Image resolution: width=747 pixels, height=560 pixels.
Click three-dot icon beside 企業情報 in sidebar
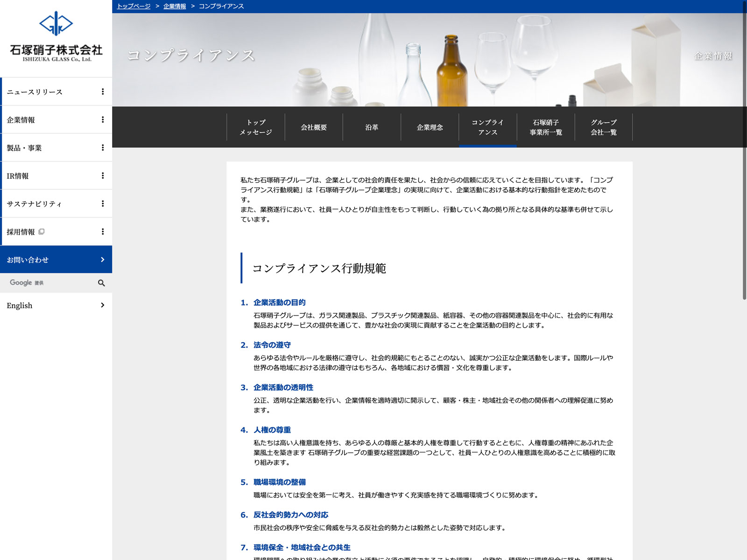pyautogui.click(x=103, y=120)
